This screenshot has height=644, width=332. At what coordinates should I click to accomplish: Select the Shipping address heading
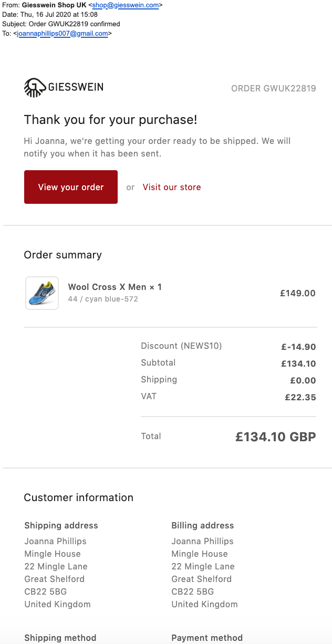(61, 525)
